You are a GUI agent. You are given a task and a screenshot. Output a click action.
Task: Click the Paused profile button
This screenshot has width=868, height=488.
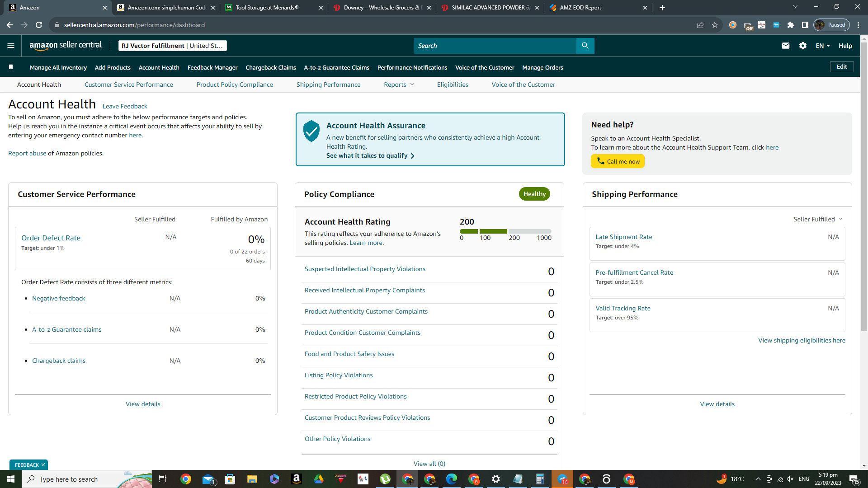831,25
